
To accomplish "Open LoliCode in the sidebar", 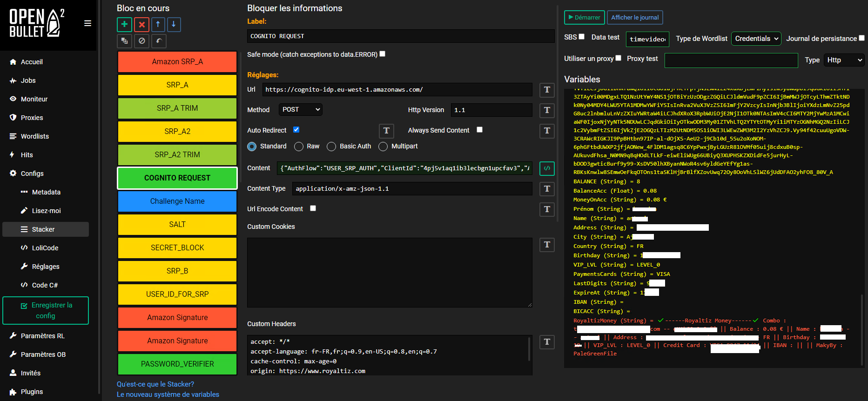I will (x=45, y=248).
